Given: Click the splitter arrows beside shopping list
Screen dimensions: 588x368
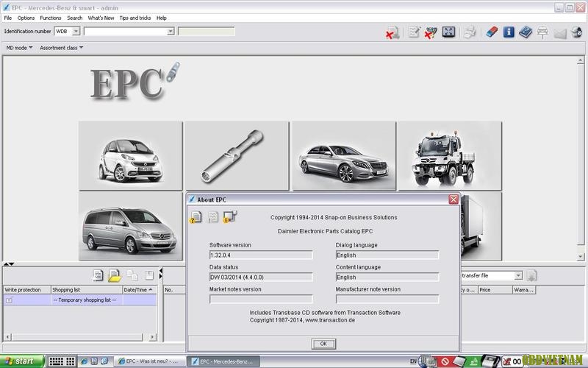Looking at the screenshot, I should coord(160,273).
